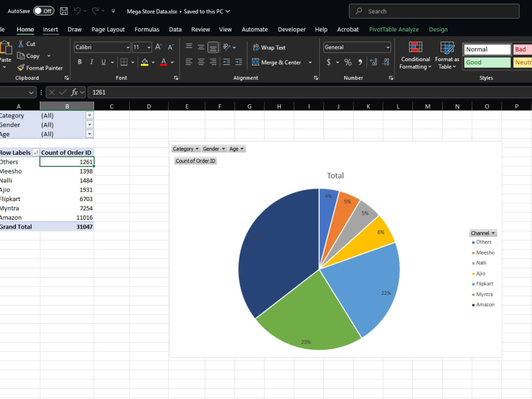
Task: Open Conditional Formatting
Action: (x=415, y=56)
